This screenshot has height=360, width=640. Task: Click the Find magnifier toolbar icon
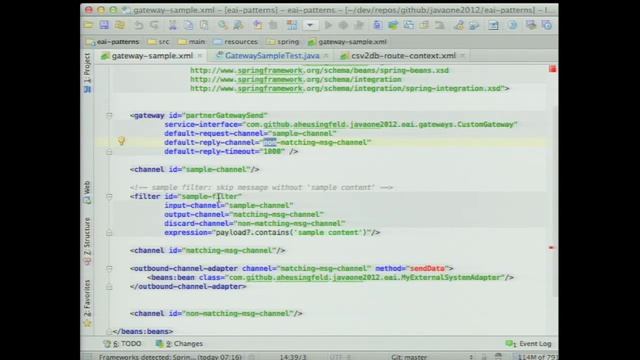pyautogui.click(x=222, y=25)
